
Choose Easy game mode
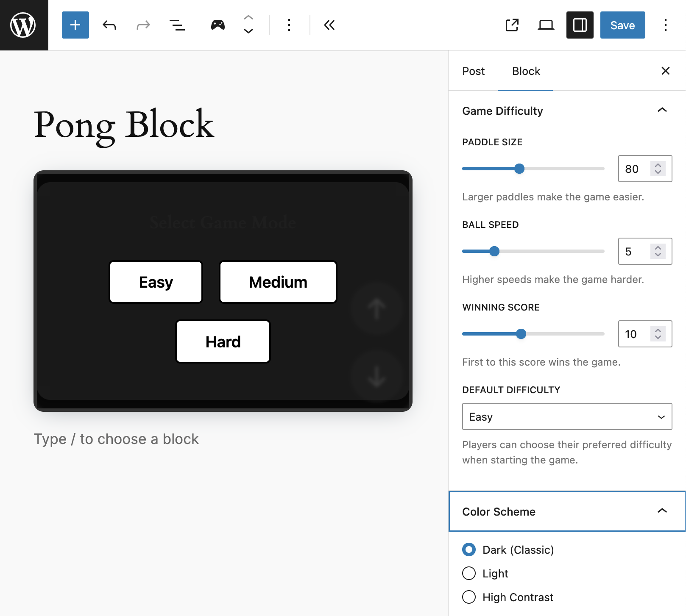[156, 282]
